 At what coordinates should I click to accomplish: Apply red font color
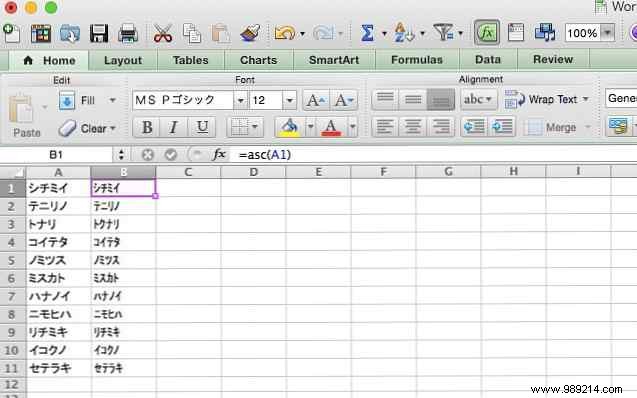(x=331, y=128)
